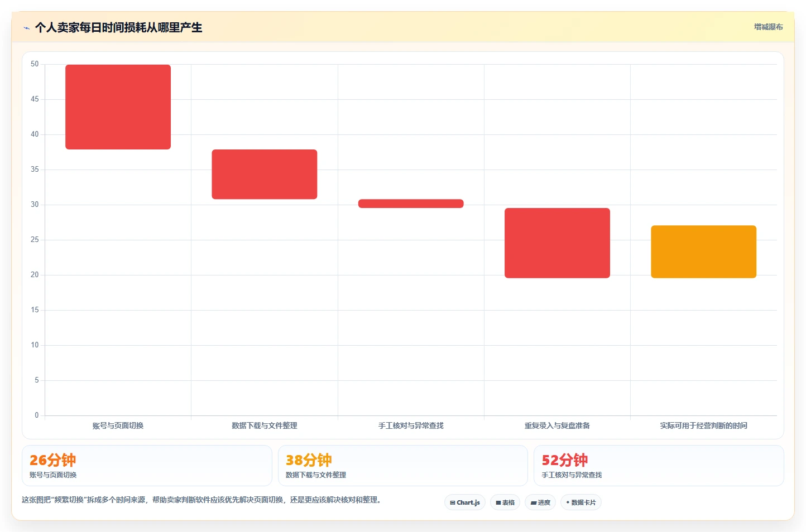Click the y-axis tick label 10
Viewport: 806px width, 532px height.
pyautogui.click(x=35, y=345)
